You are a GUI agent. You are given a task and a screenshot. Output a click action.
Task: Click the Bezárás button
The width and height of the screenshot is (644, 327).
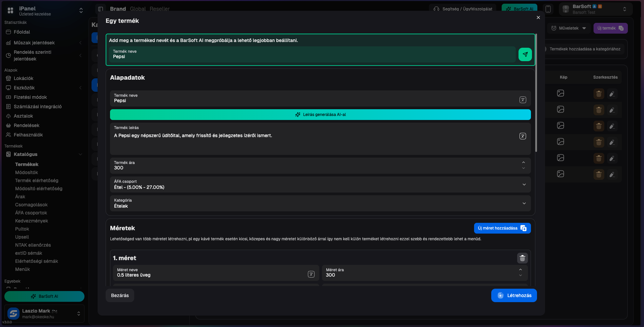tap(120, 295)
